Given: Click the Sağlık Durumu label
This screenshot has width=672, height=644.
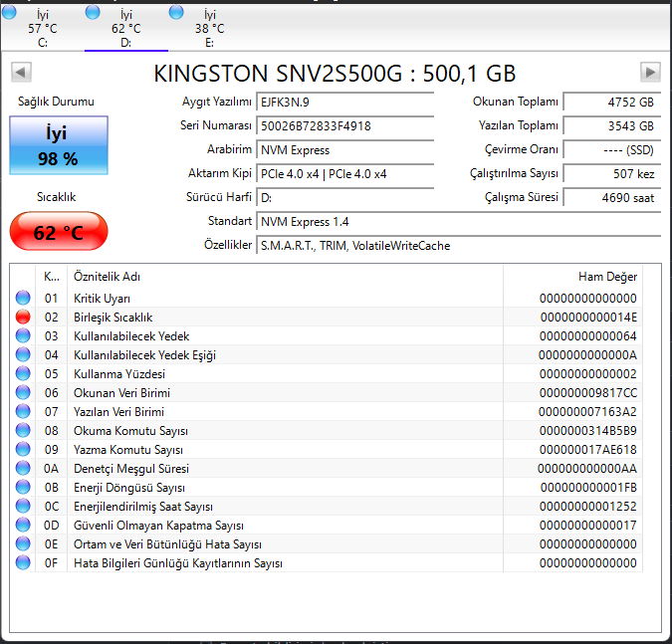Looking at the screenshot, I should (x=56, y=102).
